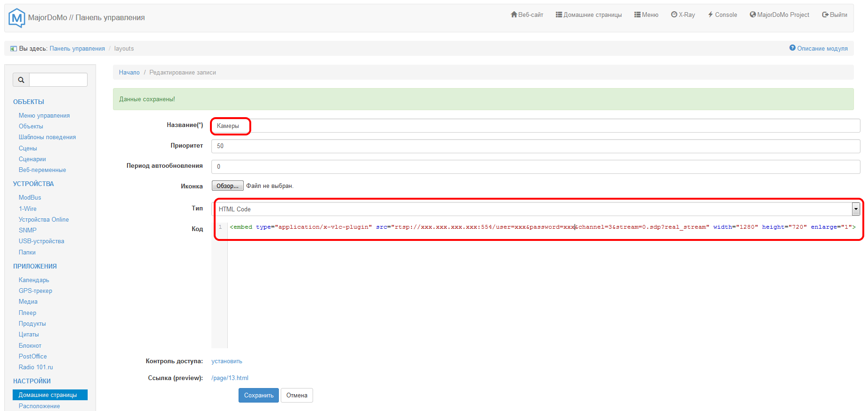Click the MajorDoMo // Панель управления title
868x411 pixels.
(x=86, y=18)
